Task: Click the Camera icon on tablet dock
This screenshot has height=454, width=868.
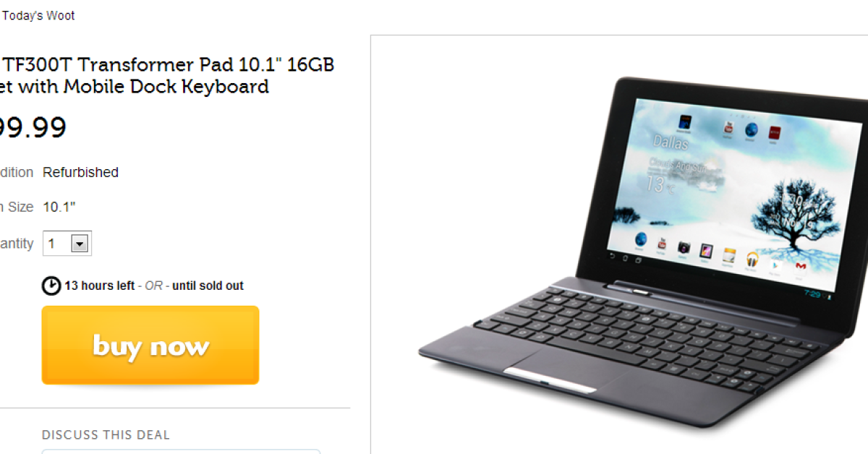Action: pyautogui.click(x=684, y=248)
